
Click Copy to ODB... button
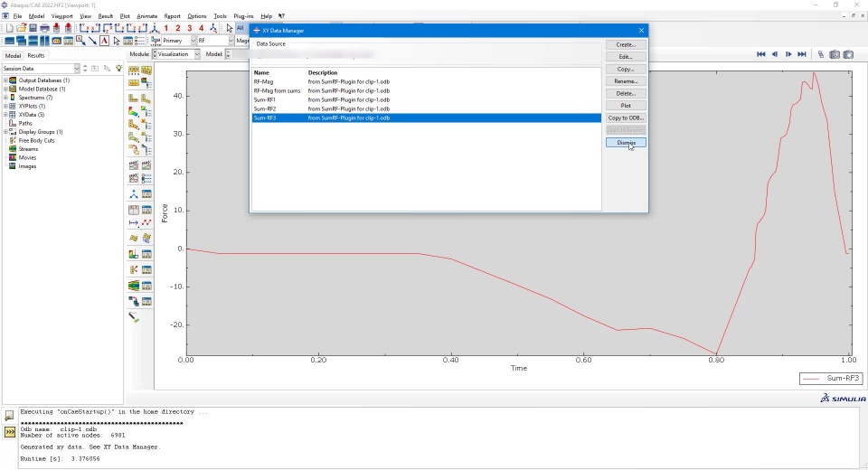[626, 117]
